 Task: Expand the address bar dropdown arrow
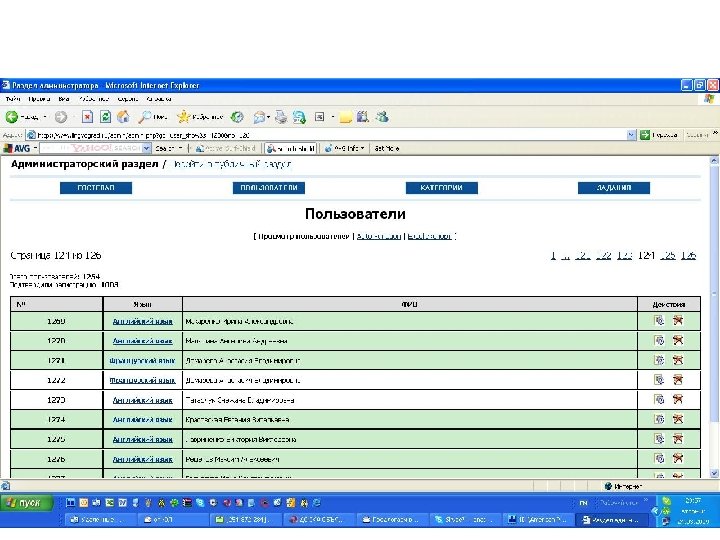pos(631,135)
